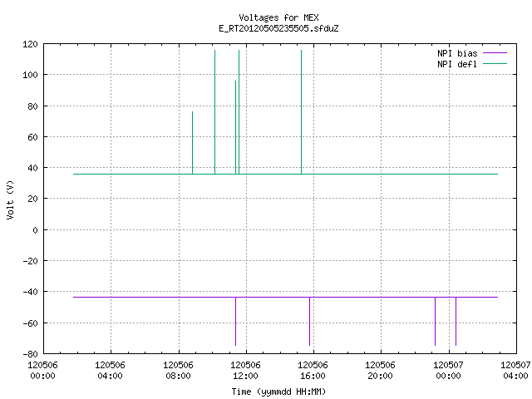Click the purple bias dip just before 120507 00:00
The height and width of the screenshot is (399, 532).
pyautogui.click(x=436, y=322)
